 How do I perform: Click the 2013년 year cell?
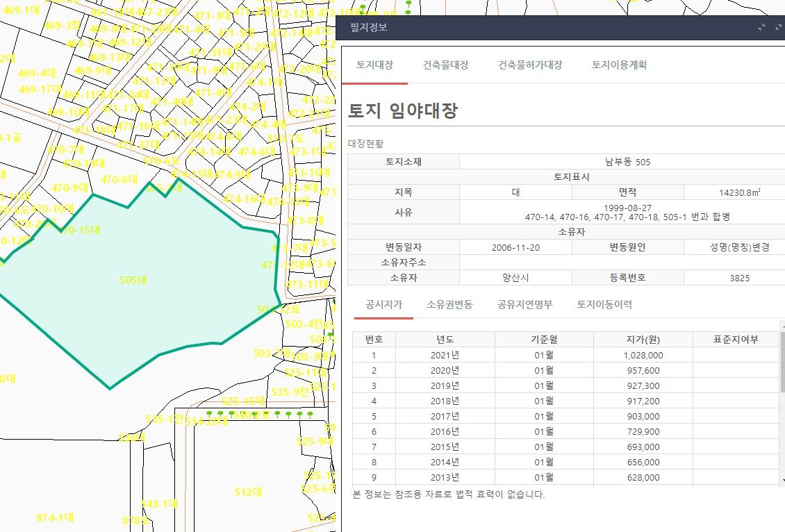pyautogui.click(x=445, y=477)
